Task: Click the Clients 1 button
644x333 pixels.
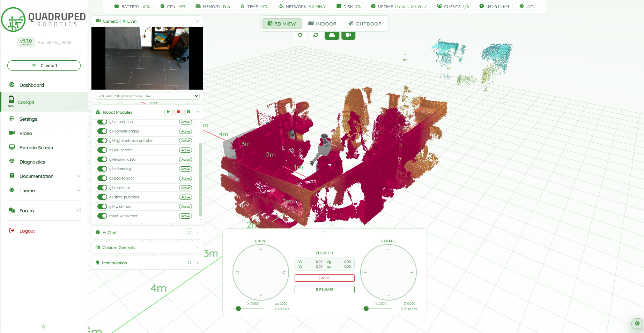Action: pos(44,66)
